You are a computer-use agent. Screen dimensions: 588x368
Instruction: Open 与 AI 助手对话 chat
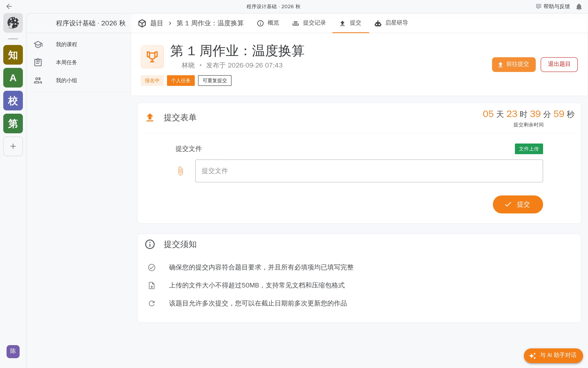(x=553, y=355)
